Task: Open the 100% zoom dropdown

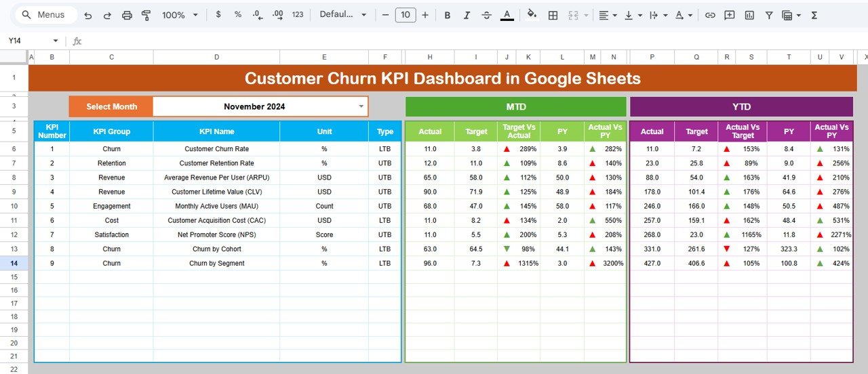Action: [x=180, y=15]
